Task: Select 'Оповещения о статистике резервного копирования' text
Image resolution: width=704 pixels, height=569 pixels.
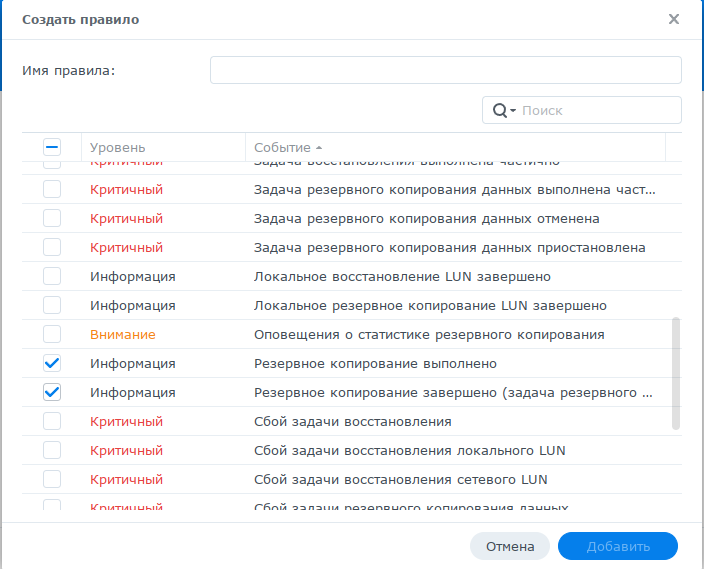Action: coord(429,335)
